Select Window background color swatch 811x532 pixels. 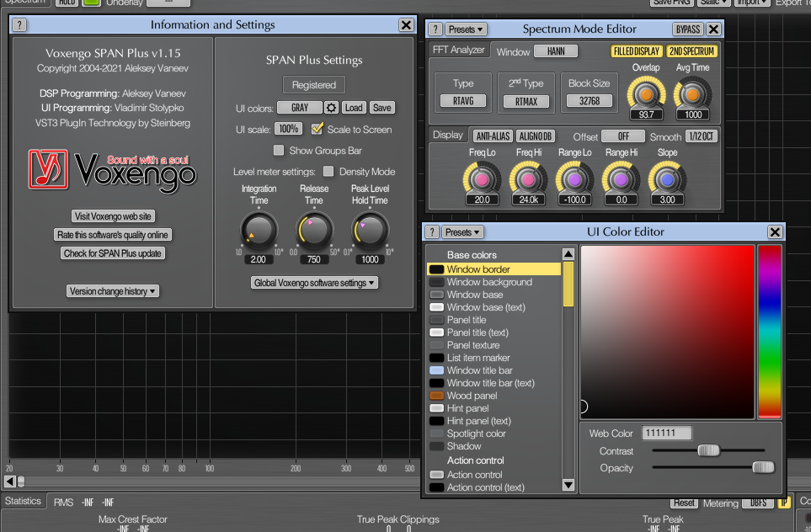tap(437, 282)
